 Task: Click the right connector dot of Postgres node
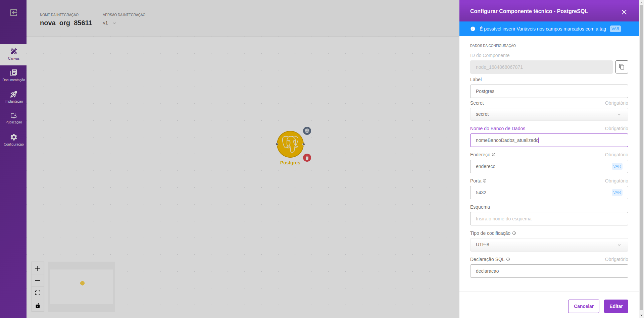(x=304, y=144)
